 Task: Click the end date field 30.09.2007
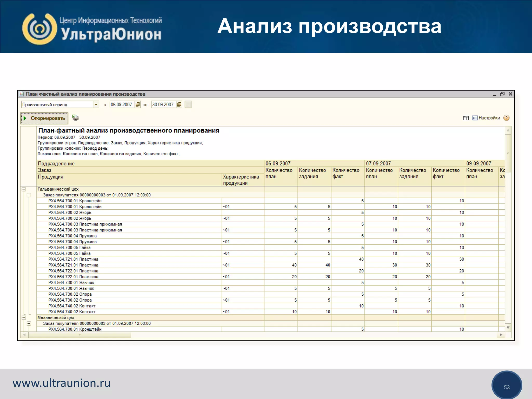click(163, 104)
